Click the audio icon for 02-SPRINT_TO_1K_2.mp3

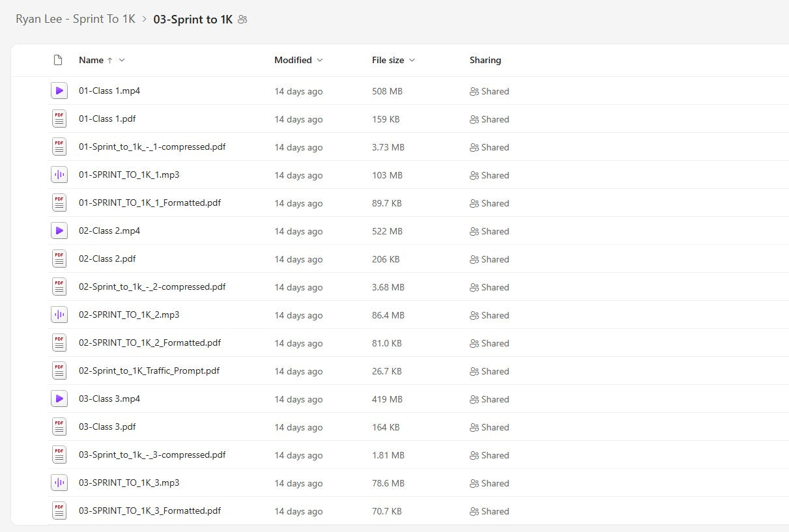pyautogui.click(x=59, y=315)
